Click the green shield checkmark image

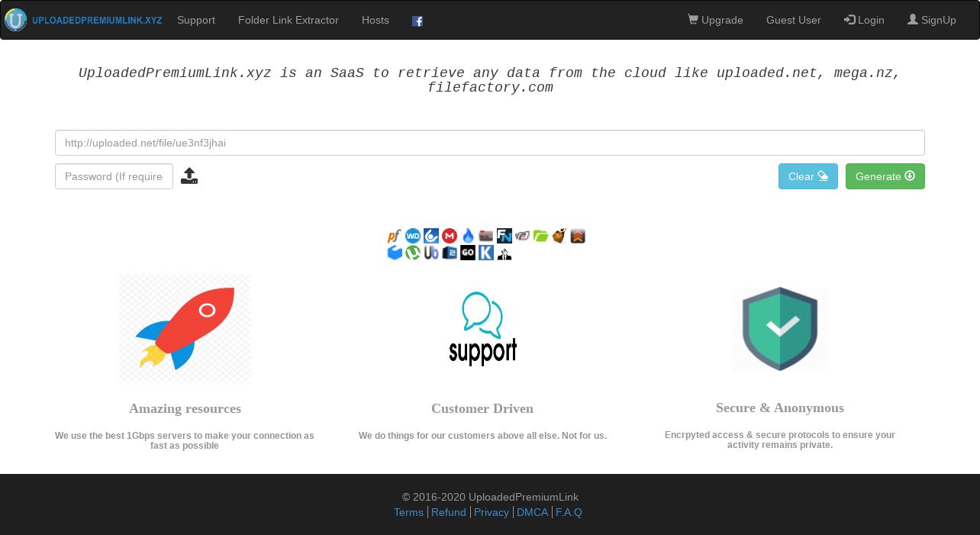(780, 328)
